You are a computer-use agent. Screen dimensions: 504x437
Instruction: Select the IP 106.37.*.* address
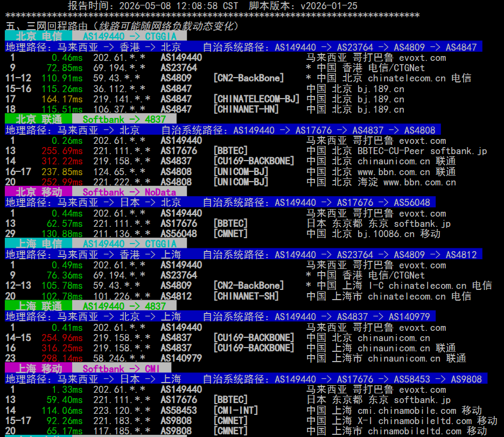pyautogui.click(x=119, y=109)
